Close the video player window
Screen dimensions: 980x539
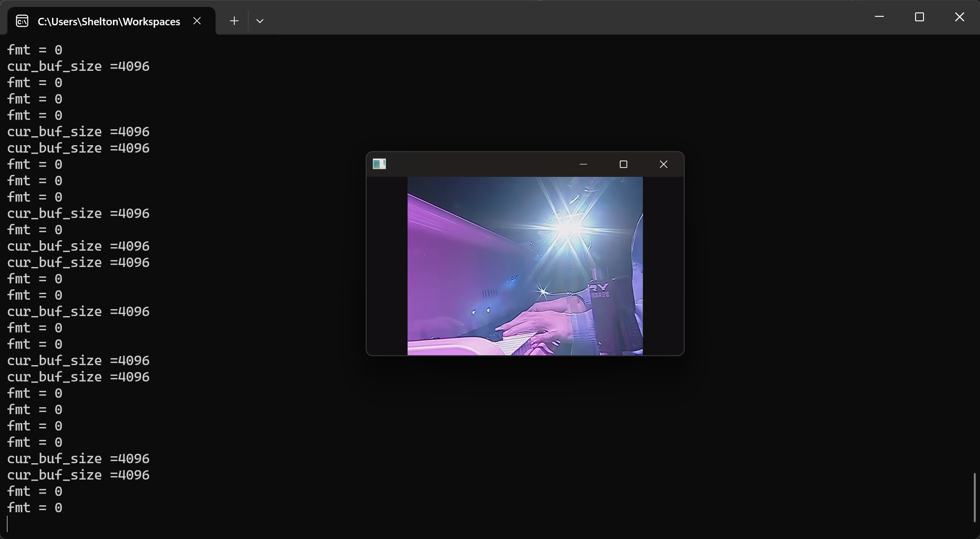click(x=663, y=164)
